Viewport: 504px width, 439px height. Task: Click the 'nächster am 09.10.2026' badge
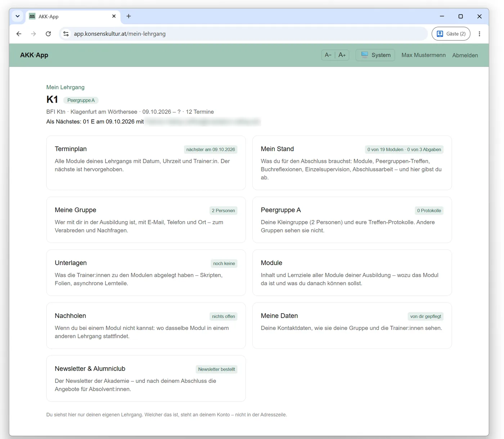point(211,149)
